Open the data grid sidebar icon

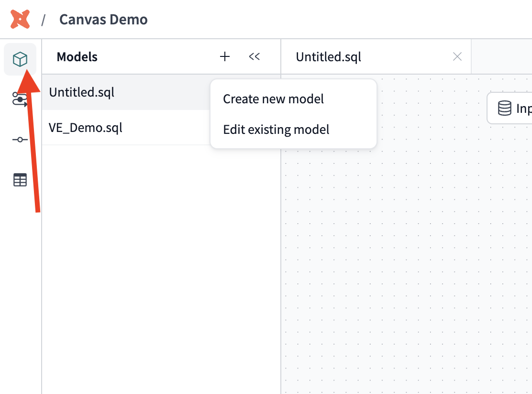[x=20, y=179]
